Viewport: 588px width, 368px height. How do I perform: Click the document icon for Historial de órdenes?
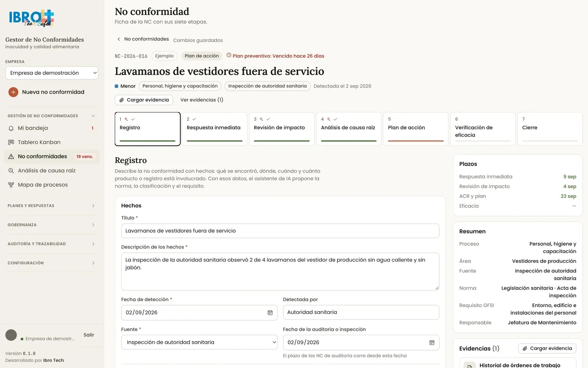tap(470, 366)
